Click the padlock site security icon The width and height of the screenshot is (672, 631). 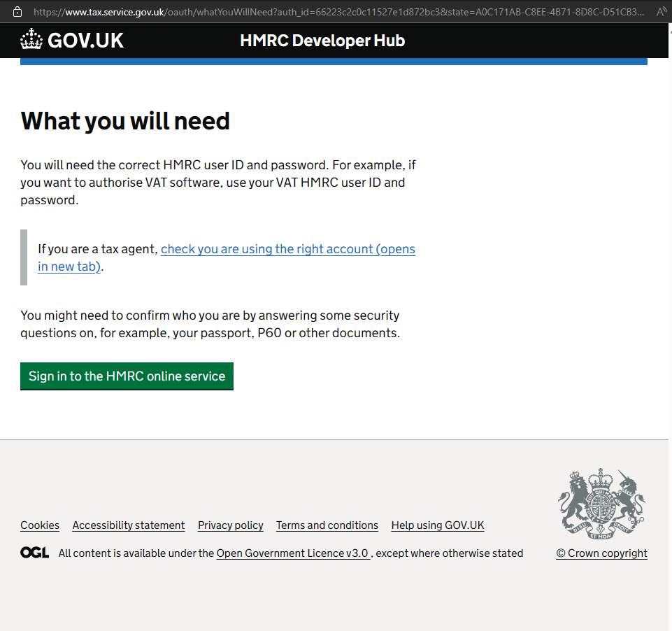(x=17, y=12)
